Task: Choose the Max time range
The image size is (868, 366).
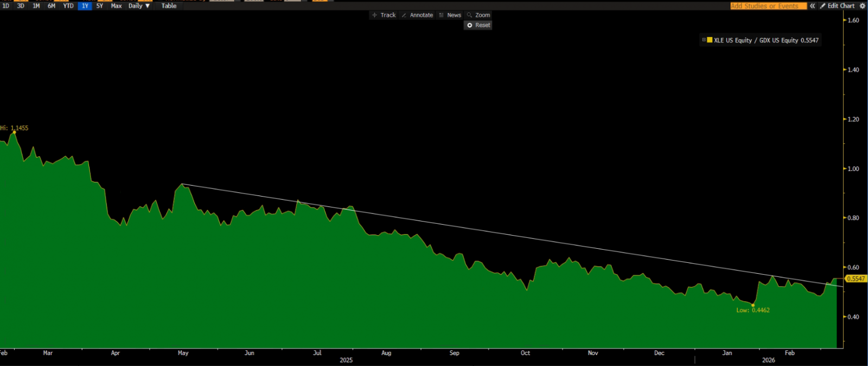Action: coord(116,6)
